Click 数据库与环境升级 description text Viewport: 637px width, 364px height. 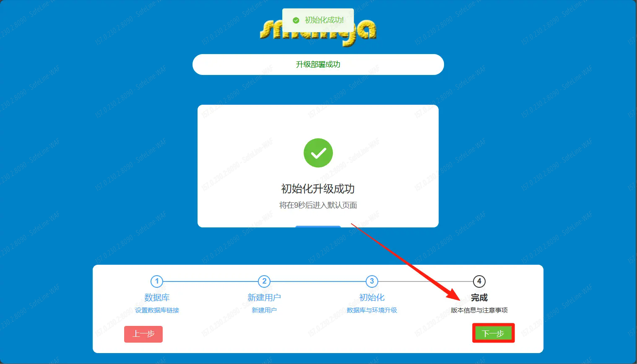[x=372, y=310]
